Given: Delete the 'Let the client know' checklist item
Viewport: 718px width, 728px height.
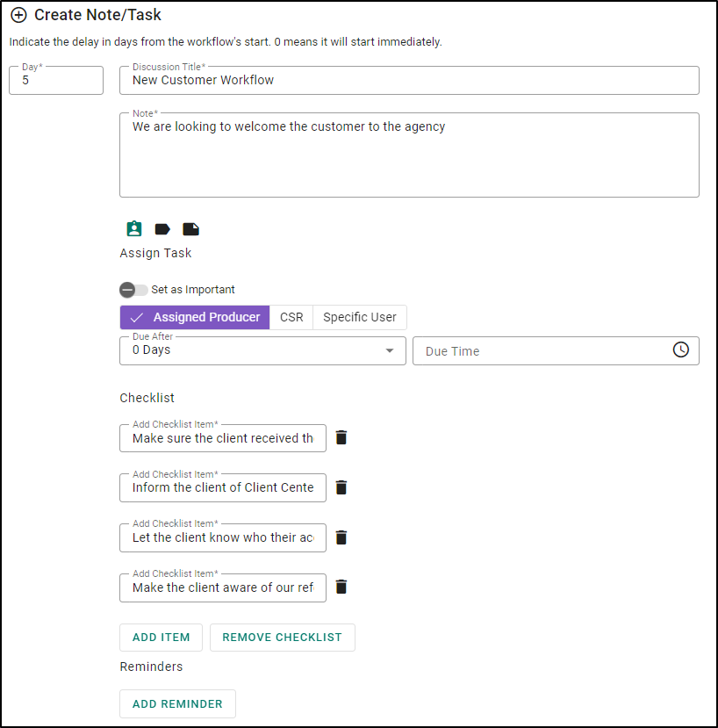Looking at the screenshot, I should [x=341, y=537].
